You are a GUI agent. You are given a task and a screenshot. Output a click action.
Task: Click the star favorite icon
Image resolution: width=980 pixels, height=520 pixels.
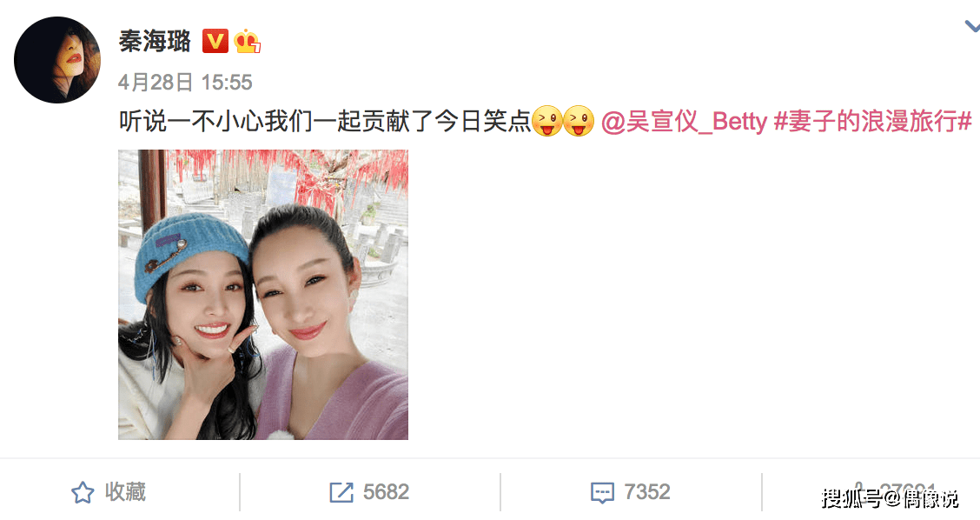(x=83, y=492)
